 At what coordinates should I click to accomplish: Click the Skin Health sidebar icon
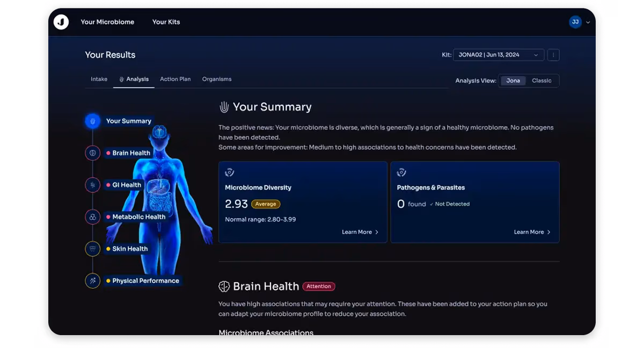click(x=93, y=249)
